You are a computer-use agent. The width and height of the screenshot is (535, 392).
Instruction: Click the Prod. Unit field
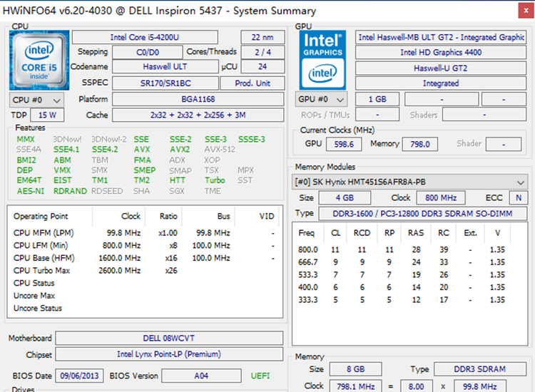click(253, 83)
